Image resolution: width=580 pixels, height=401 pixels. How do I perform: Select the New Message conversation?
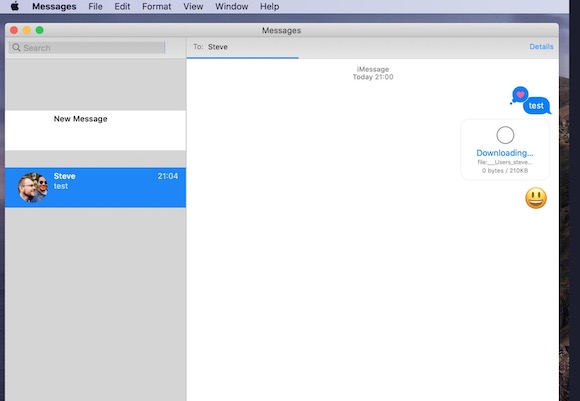pyautogui.click(x=95, y=130)
